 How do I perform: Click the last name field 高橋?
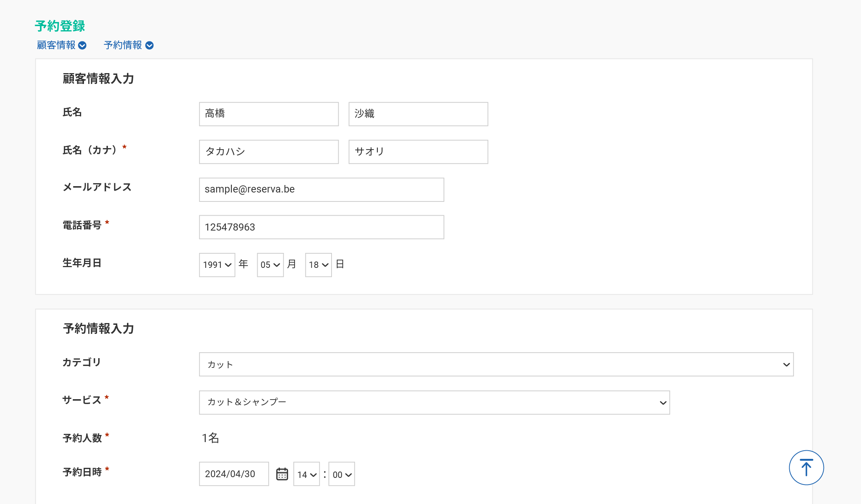(x=269, y=114)
